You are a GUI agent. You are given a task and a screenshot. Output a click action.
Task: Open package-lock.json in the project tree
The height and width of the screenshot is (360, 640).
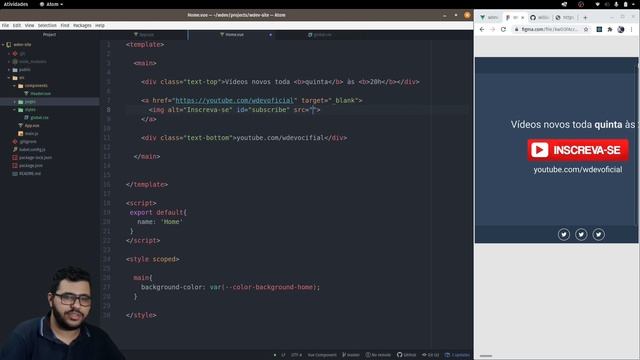[x=36, y=158]
